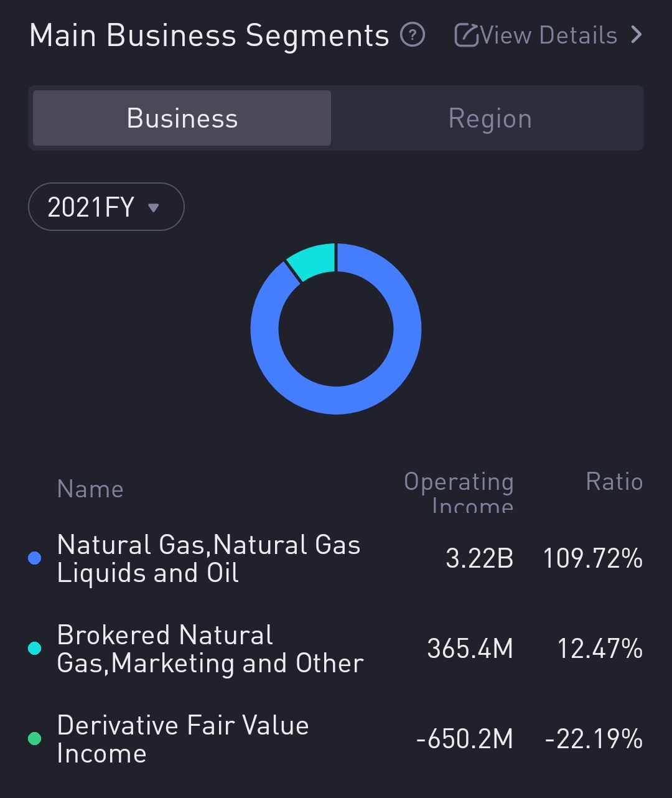The width and height of the screenshot is (672, 798).
Task: Click the cyan dot for Brokered Natural Gas
Action: [x=35, y=649]
